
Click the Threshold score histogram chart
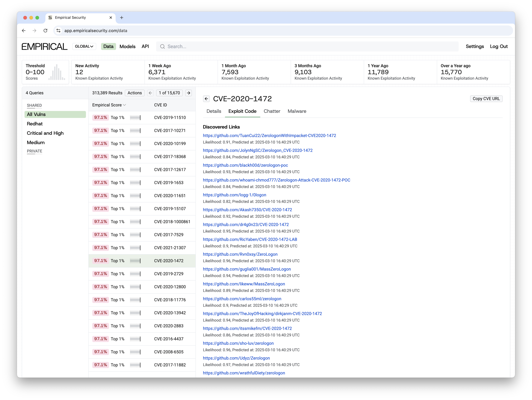[57, 72]
